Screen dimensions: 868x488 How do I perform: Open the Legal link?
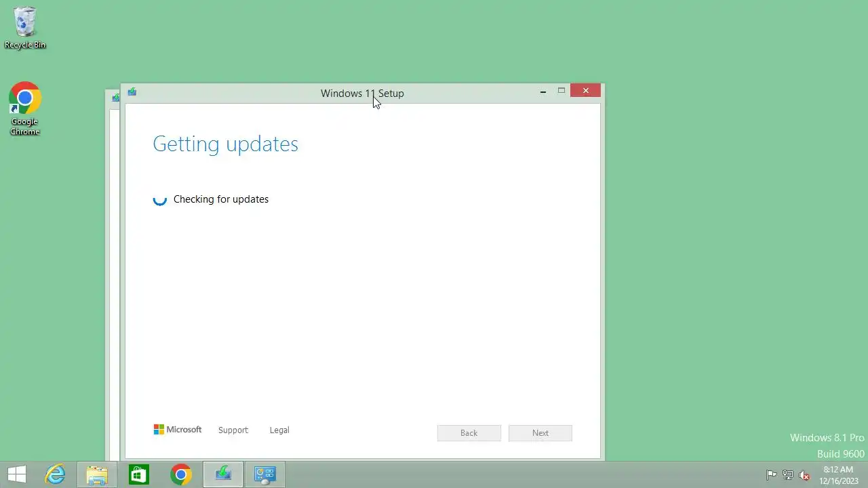[279, 430]
